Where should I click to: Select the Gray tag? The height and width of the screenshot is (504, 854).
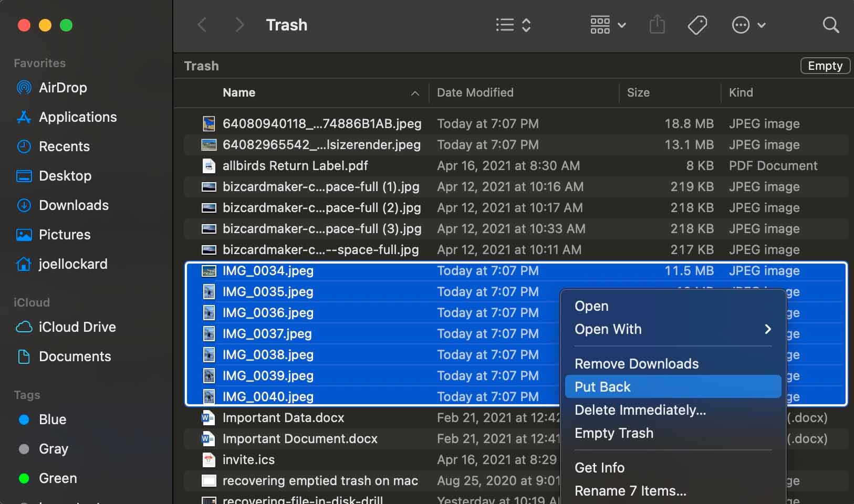click(43, 449)
